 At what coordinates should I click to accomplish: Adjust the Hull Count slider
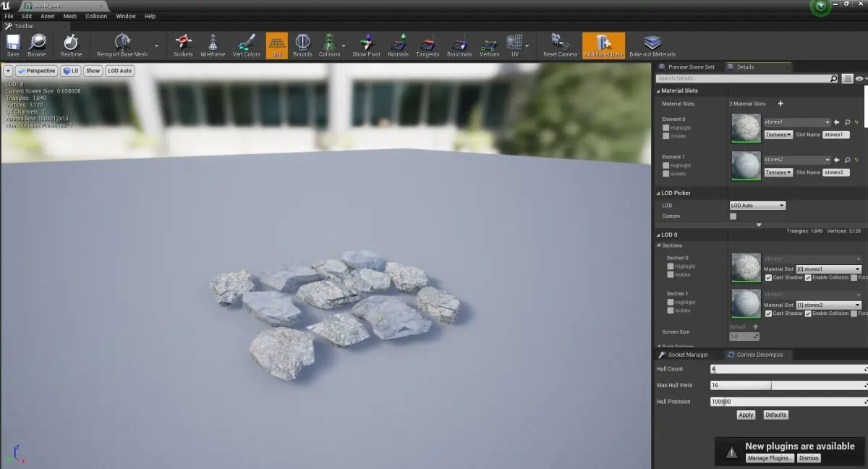click(x=788, y=369)
